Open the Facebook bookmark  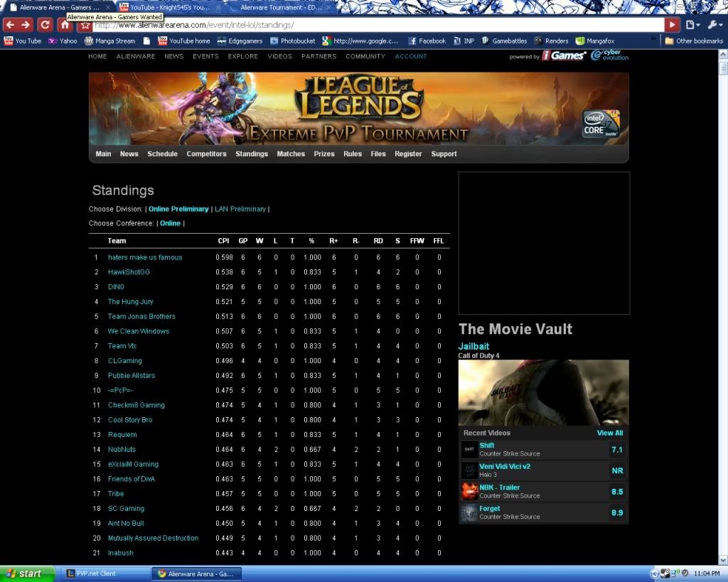click(x=427, y=41)
